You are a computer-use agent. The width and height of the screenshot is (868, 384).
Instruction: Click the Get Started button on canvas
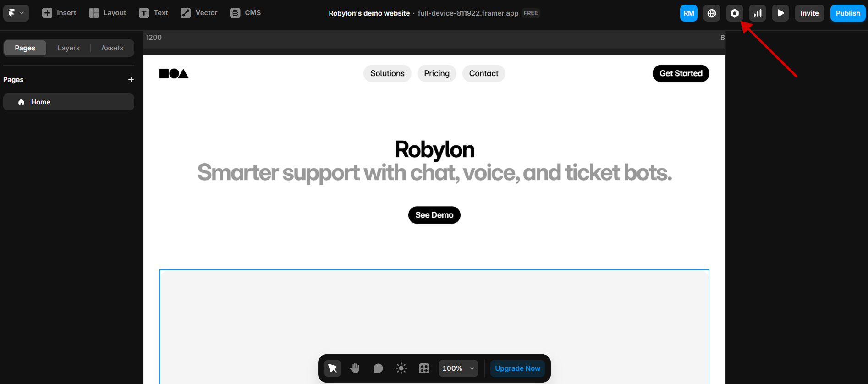681,73
